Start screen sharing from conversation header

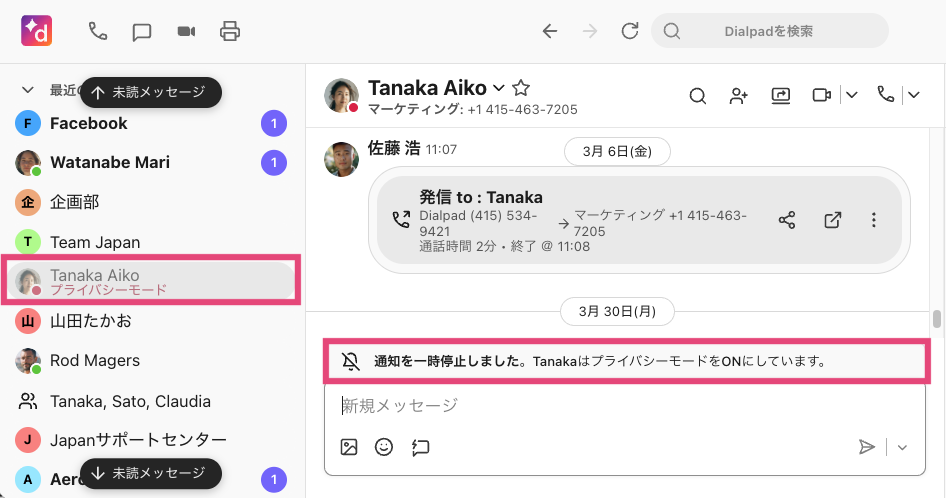(780, 95)
